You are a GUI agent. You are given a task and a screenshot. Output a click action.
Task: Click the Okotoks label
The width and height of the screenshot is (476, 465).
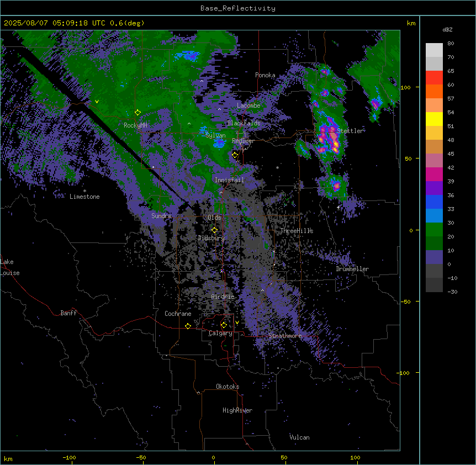(228, 387)
